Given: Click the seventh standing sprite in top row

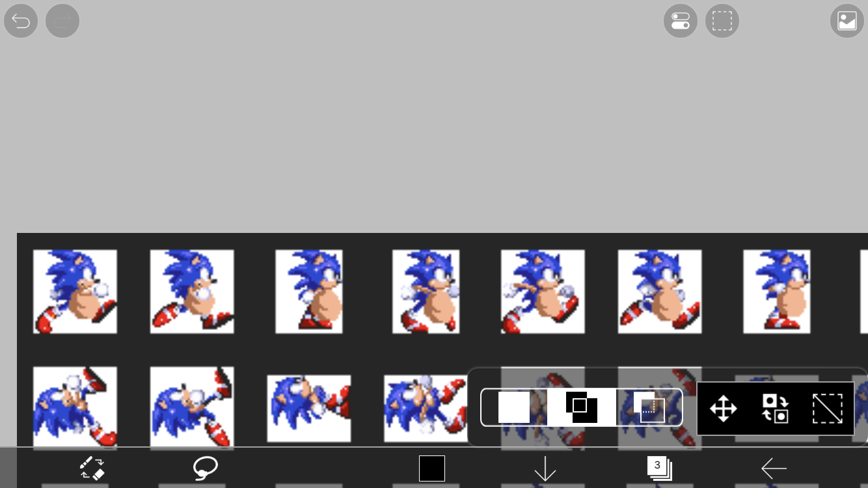Looking at the screenshot, I should (x=777, y=291).
